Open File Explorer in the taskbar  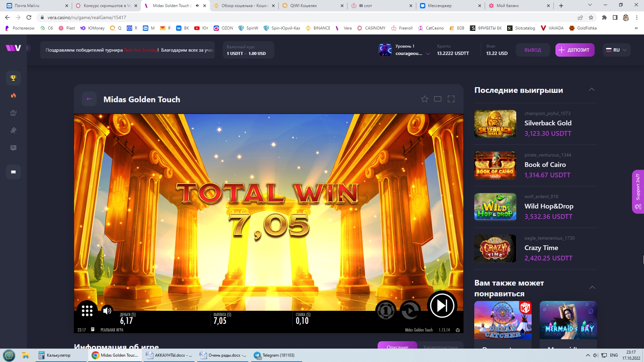[25, 355]
